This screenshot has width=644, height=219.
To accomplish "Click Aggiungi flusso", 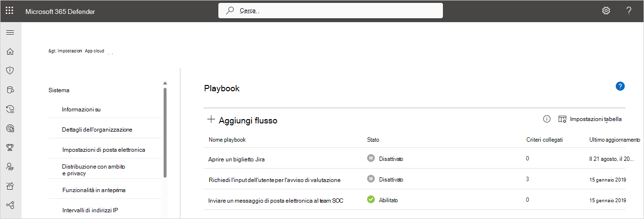I will point(248,121).
